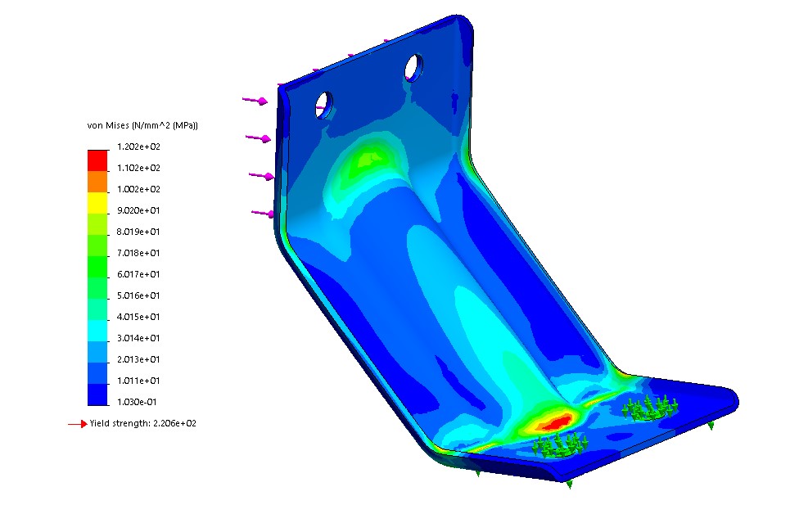
Task: Click the lowest magenta force arrow
Action: [x=263, y=213]
